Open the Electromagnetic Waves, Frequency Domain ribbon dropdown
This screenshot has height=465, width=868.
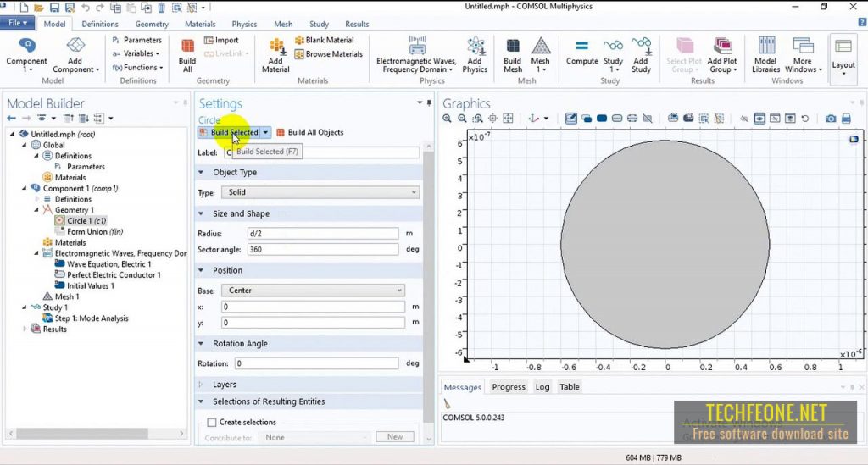tap(417, 55)
